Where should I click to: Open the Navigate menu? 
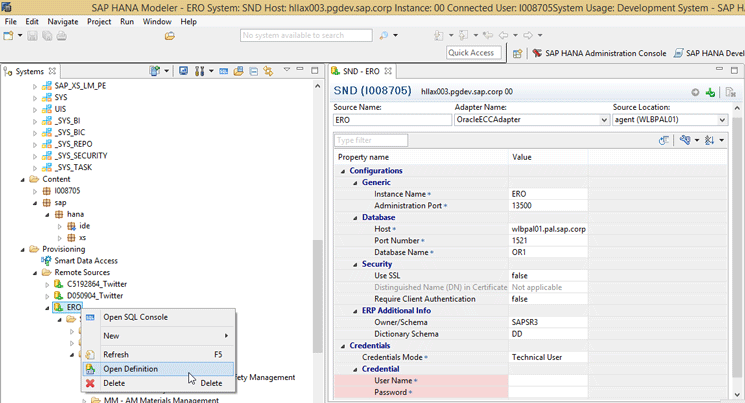click(x=63, y=21)
